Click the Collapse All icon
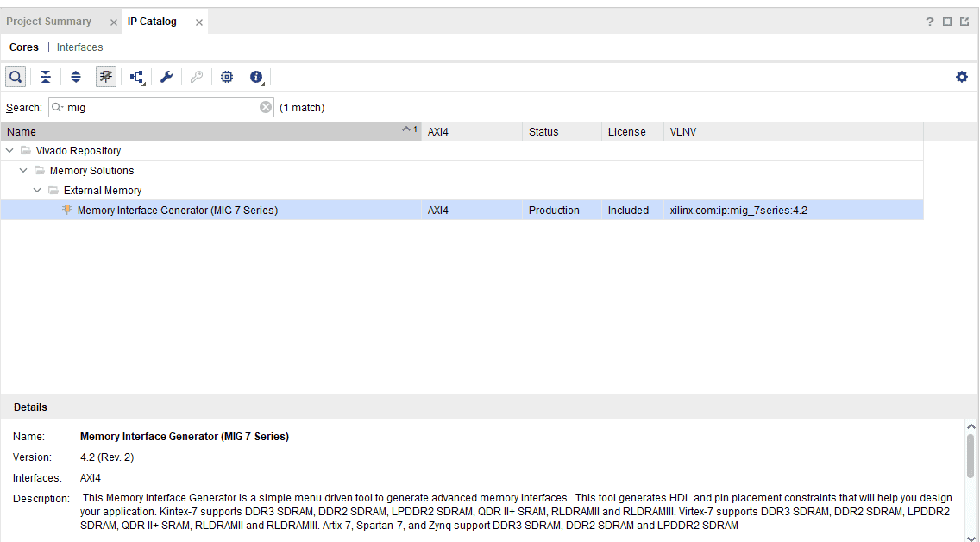Screen dimensions: 980x542 tap(46, 77)
